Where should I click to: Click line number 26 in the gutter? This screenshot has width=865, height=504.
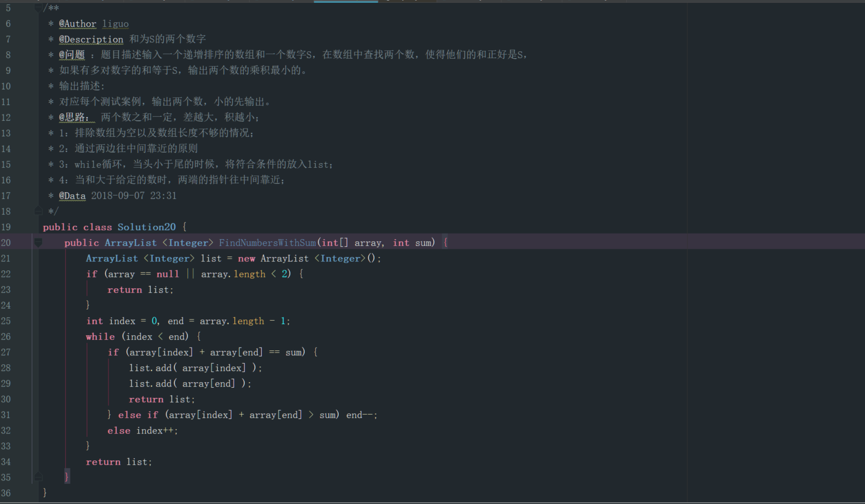point(6,336)
